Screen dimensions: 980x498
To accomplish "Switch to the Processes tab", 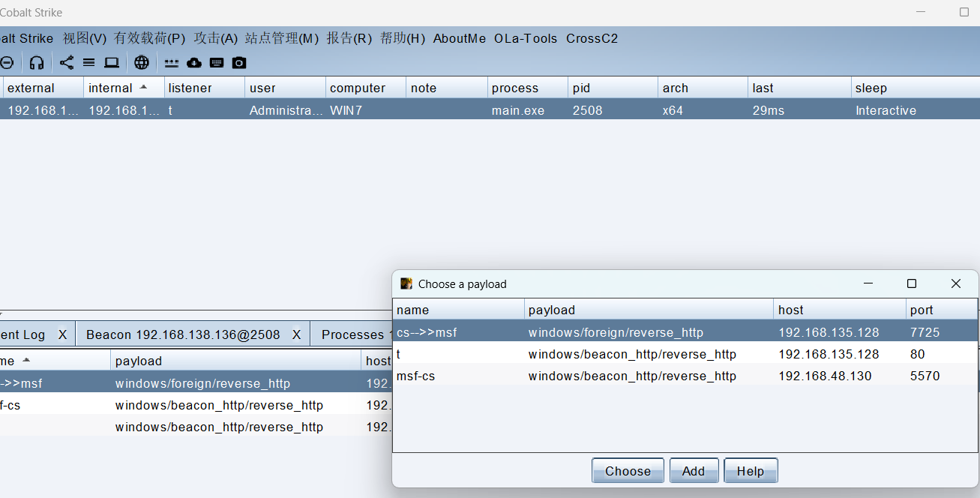I will click(x=352, y=334).
